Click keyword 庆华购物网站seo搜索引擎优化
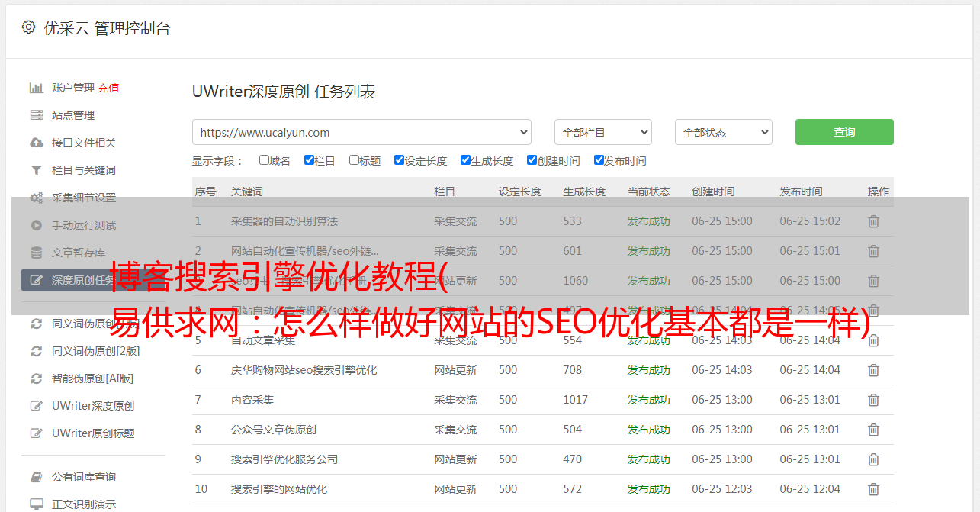The width and height of the screenshot is (980, 512). point(304,370)
